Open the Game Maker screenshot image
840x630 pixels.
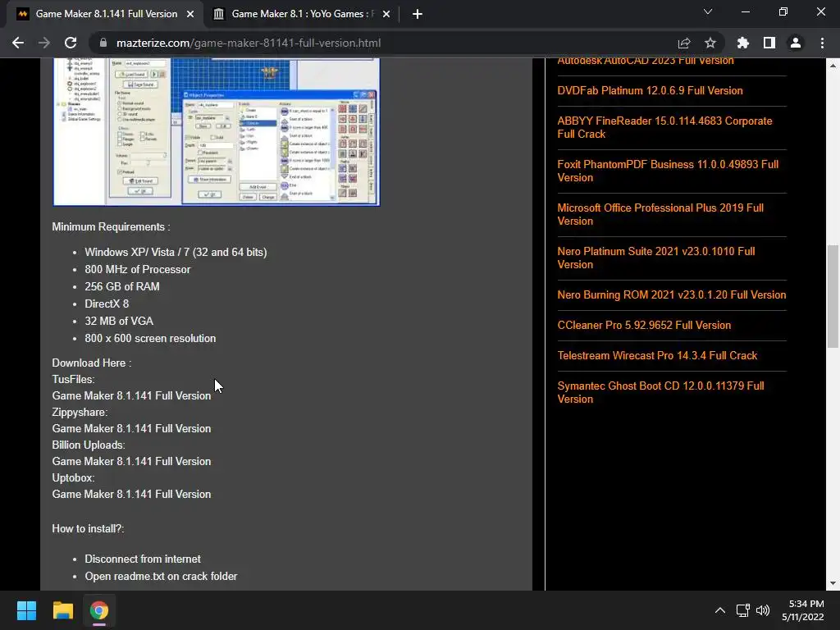click(x=217, y=132)
